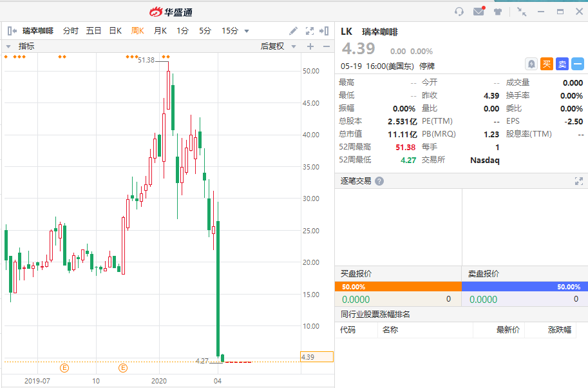Image resolution: width=588 pixels, height=388 pixels.
Task: Switch to 1分 chart tab
Action: click(x=183, y=31)
